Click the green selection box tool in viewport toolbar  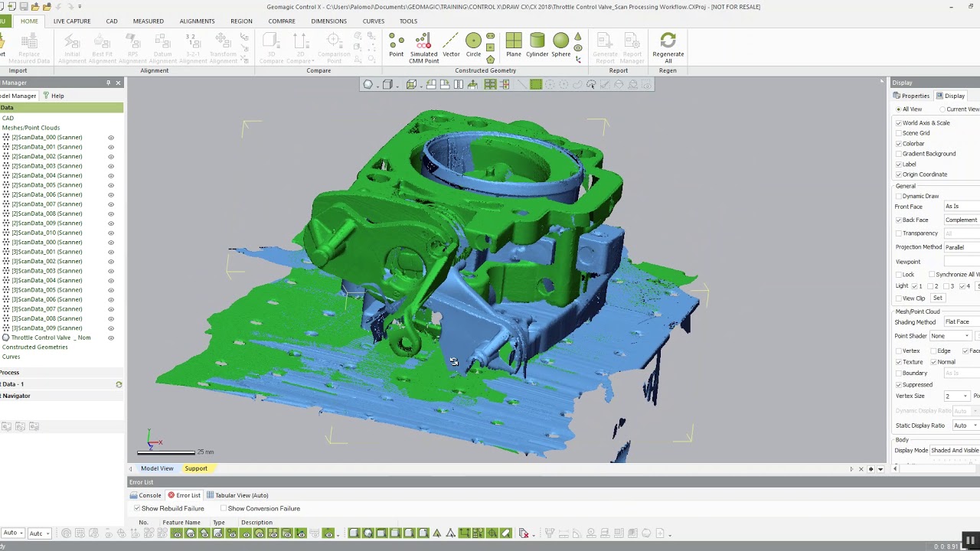click(x=536, y=84)
